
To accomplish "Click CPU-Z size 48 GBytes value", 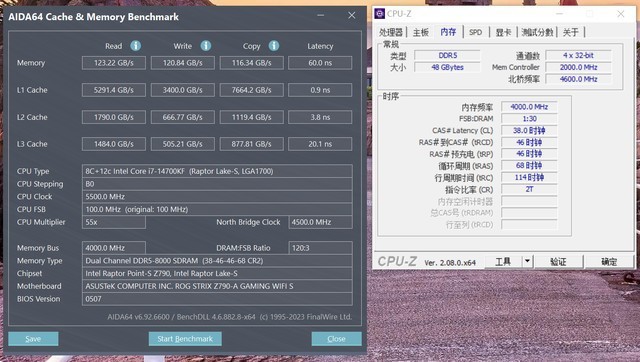I will click(x=447, y=67).
